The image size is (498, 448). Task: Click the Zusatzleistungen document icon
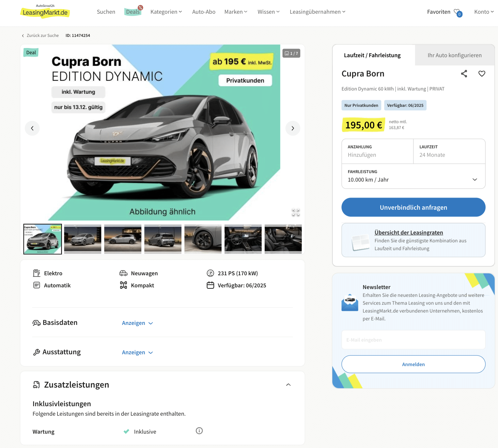[x=37, y=385]
